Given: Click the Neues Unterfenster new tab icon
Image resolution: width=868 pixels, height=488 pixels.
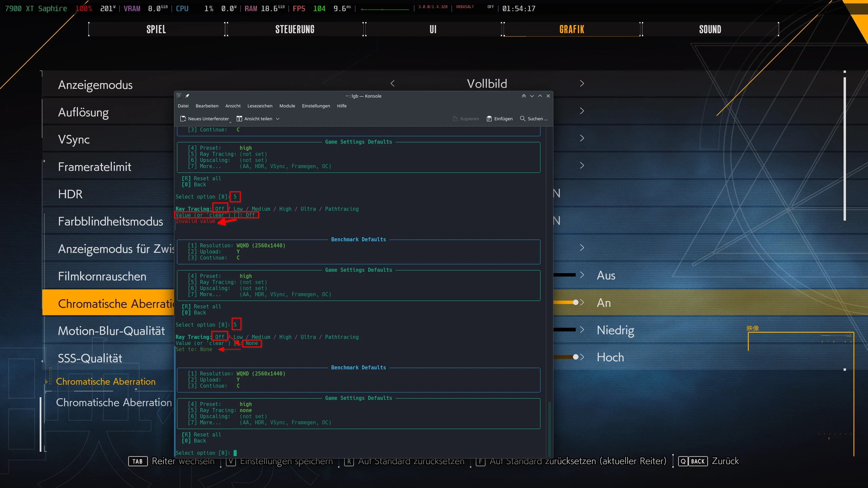Looking at the screenshot, I should pyautogui.click(x=183, y=119).
